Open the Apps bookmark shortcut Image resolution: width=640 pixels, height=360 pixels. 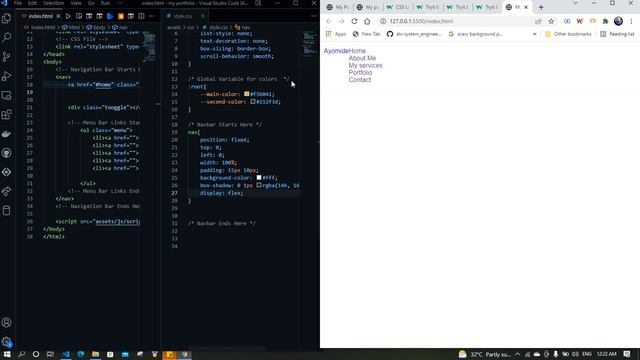click(336, 34)
